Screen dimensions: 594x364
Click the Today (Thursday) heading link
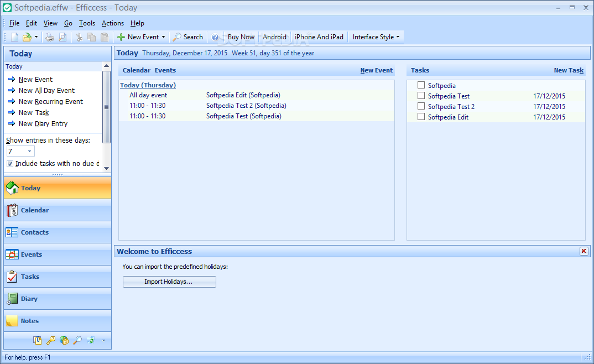pyautogui.click(x=148, y=85)
